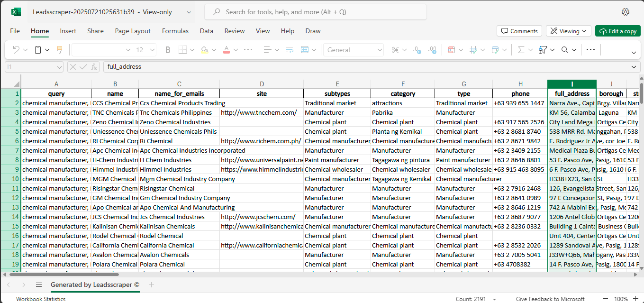644x303 pixels.
Task: Click the Find magnifier icon
Action: tap(565, 50)
